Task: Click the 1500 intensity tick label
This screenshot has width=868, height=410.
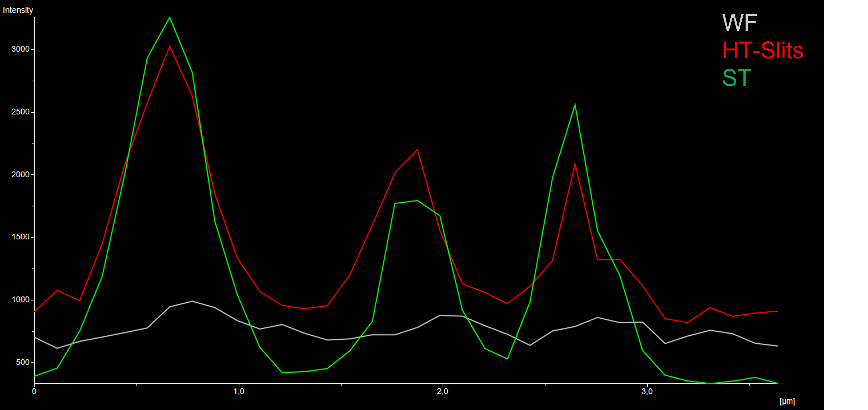Action: [x=21, y=237]
